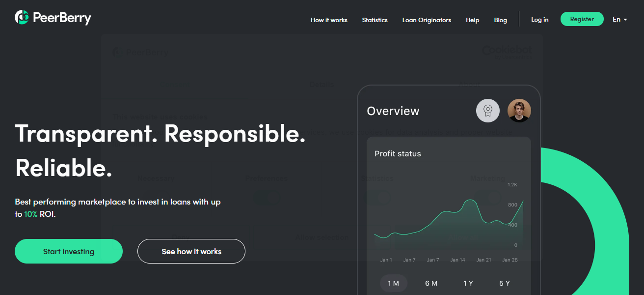Toggle the Preferences cookie switch
The image size is (644, 295).
[x=266, y=198]
